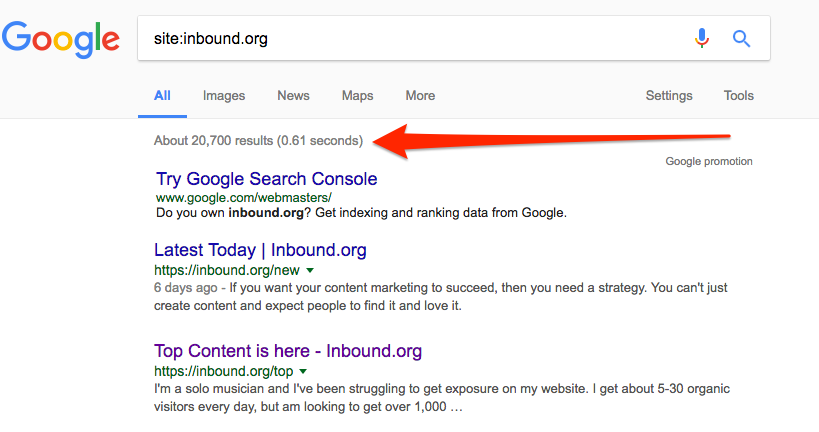Image resolution: width=819 pixels, height=432 pixels.
Task: Open the Top Content is here result
Action: click(288, 351)
